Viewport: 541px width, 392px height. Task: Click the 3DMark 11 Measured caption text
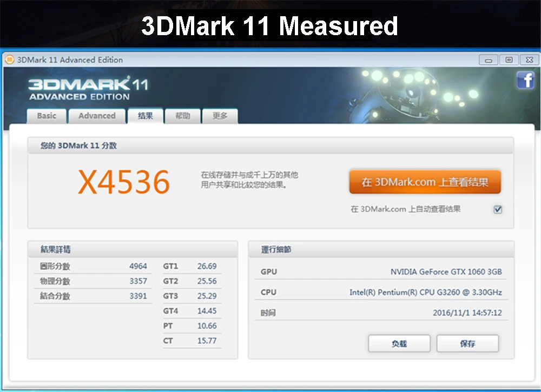coord(270,25)
